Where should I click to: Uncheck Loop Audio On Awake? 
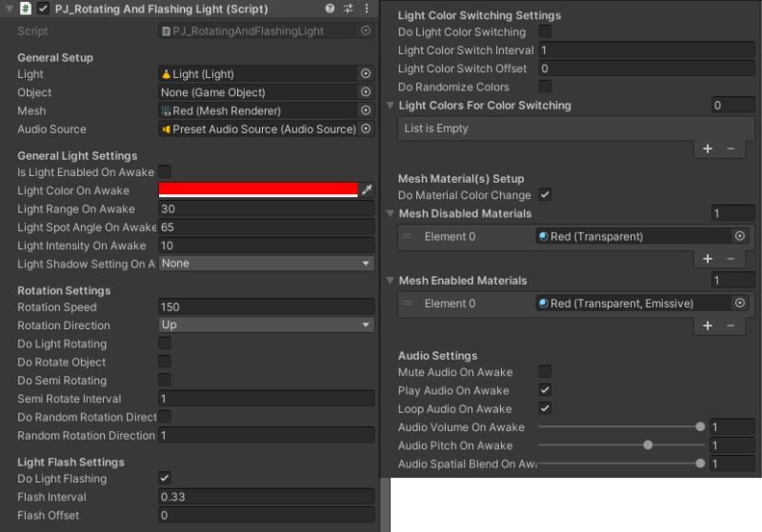click(545, 408)
